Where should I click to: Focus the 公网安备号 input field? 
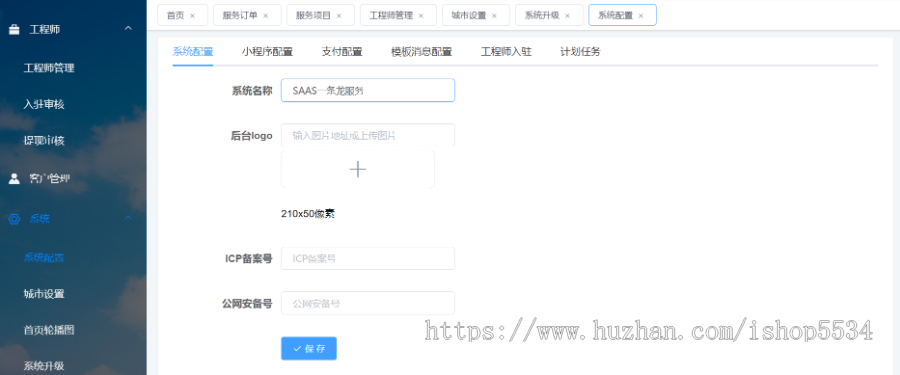coord(368,303)
